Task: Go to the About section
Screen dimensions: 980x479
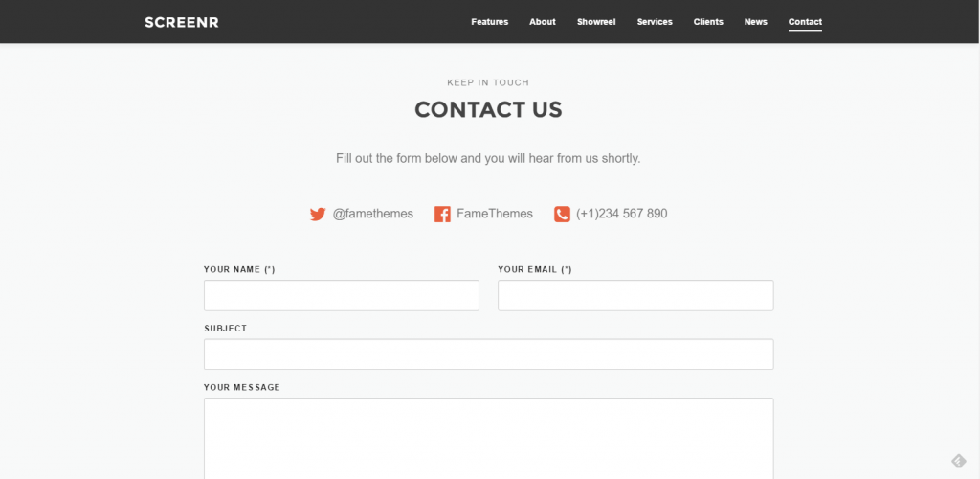Action: (x=542, y=22)
